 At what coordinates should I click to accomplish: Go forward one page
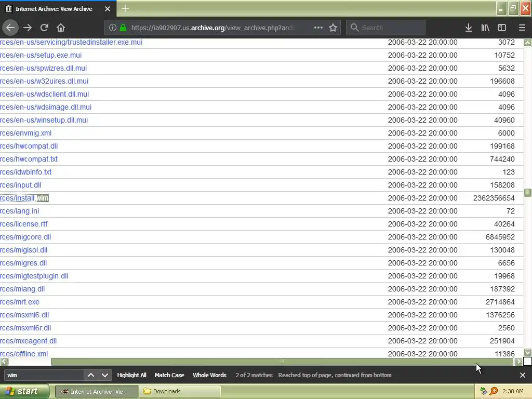(x=28, y=28)
